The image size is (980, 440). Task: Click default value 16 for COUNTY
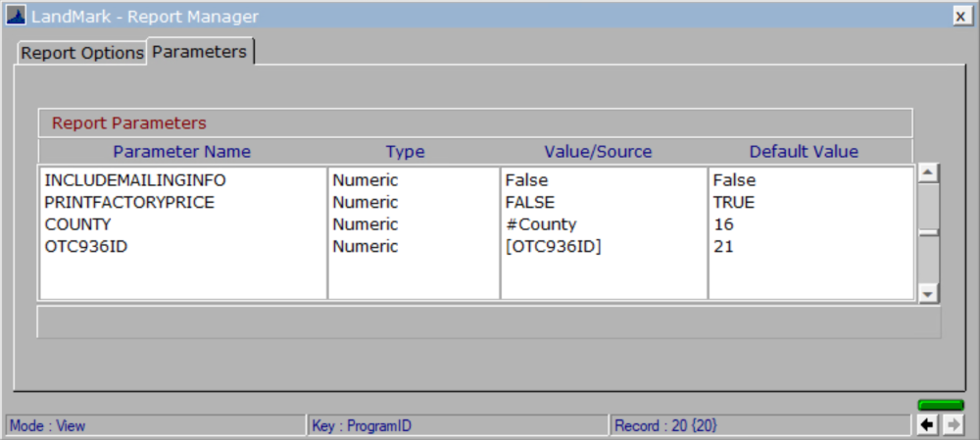point(723,224)
